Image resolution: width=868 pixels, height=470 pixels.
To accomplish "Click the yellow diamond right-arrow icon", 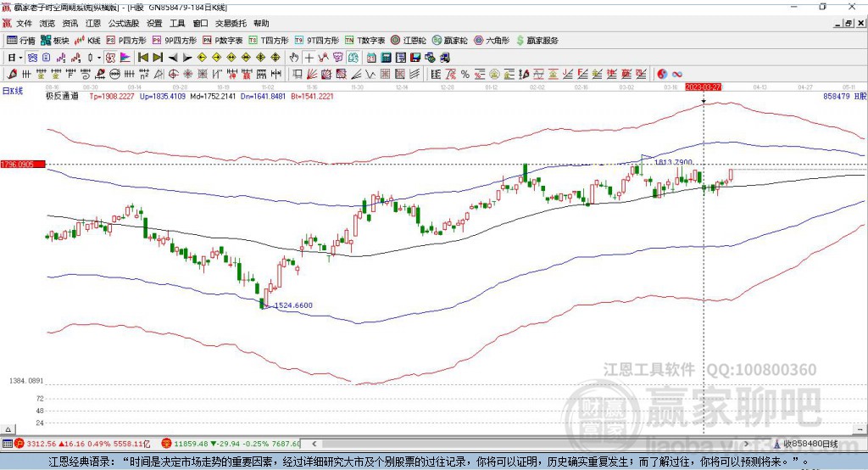I will click(x=216, y=58).
